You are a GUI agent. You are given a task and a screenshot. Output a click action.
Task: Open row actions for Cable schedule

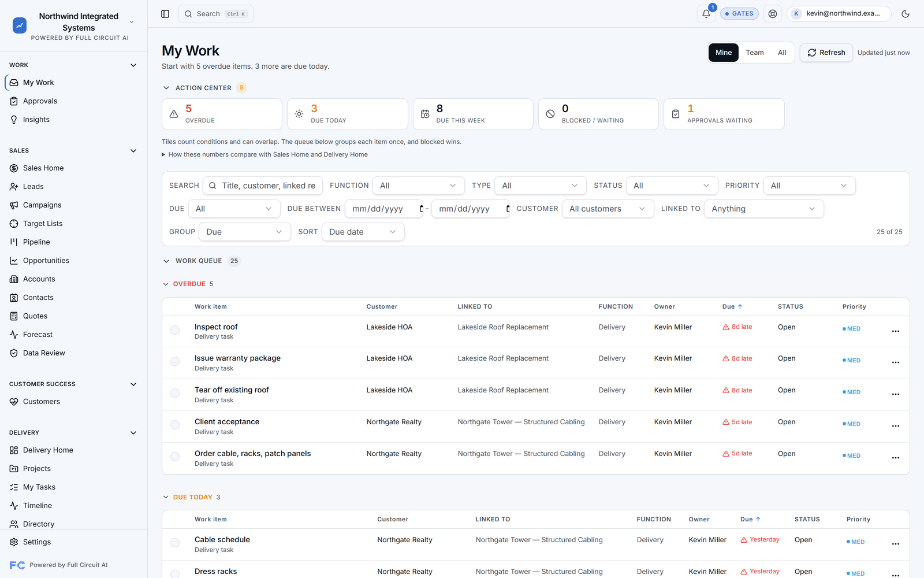pos(896,544)
